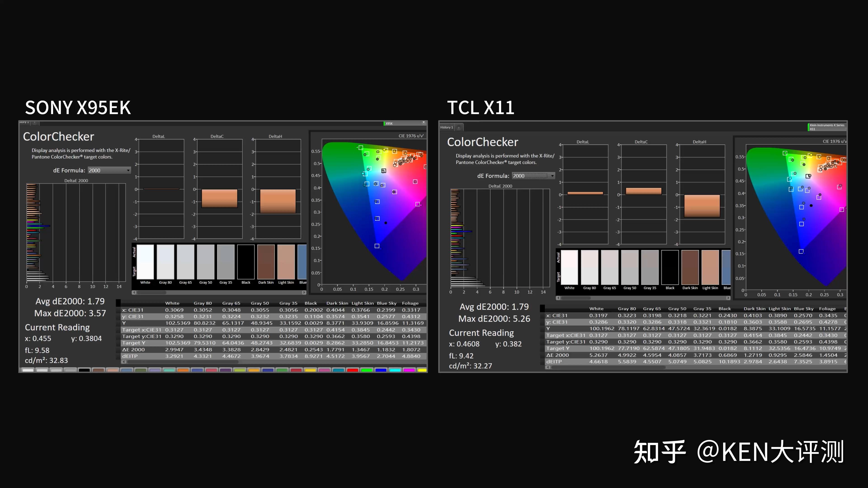
Task: Select the Gray 80 swatch in Sony panel
Action: click(165, 262)
